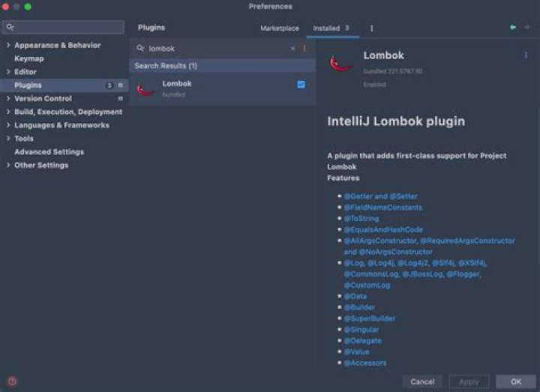Click the IntelliJ Lombok plugin heading
This screenshot has width=540, height=392.
[396, 121]
